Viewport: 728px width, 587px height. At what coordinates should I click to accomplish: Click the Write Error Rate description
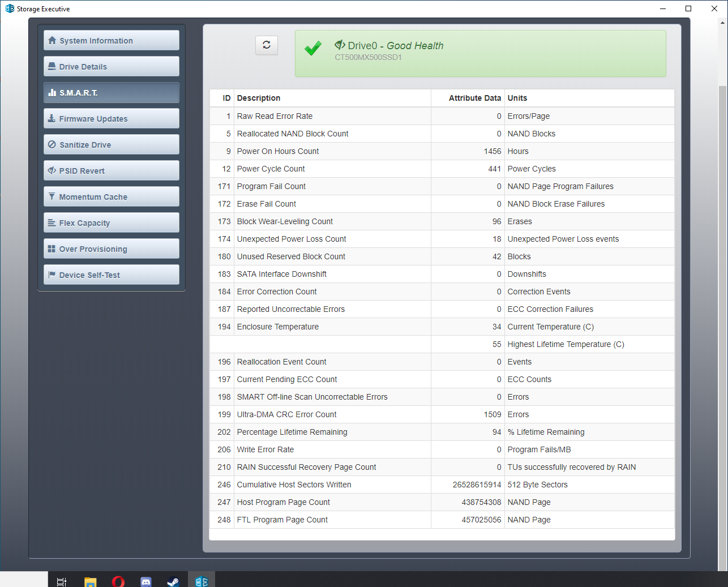(265, 449)
